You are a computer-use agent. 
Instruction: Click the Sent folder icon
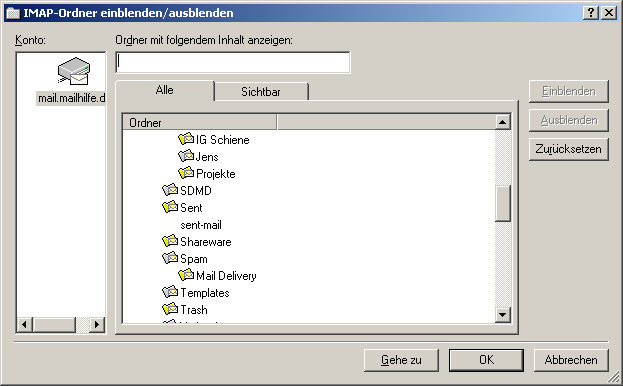click(x=170, y=207)
